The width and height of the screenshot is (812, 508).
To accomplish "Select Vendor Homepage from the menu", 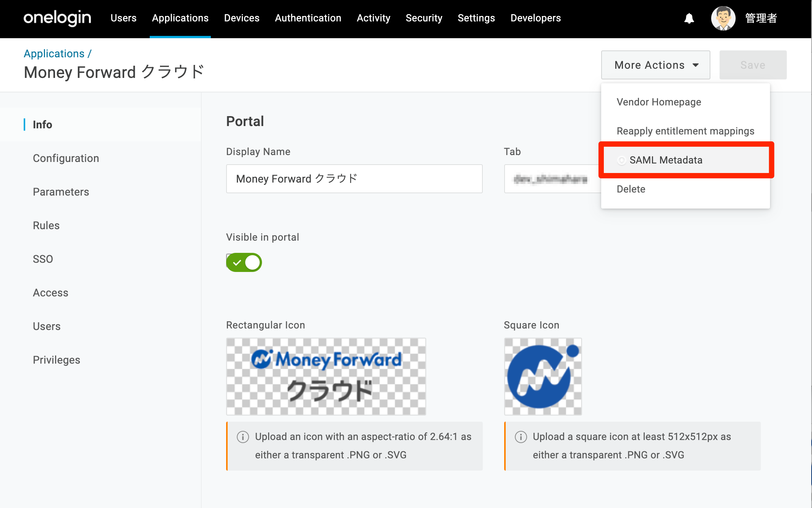I will tap(686, 102).
